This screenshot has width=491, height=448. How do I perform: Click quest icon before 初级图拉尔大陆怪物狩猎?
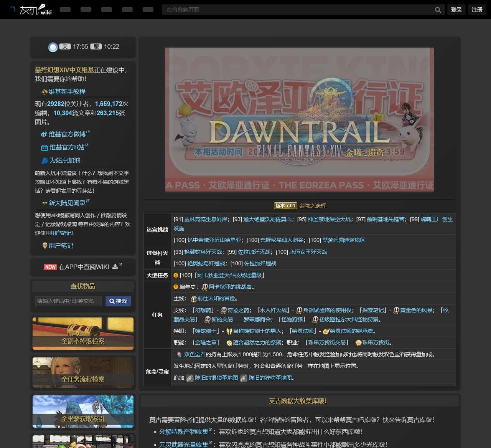tap(315, 319)
